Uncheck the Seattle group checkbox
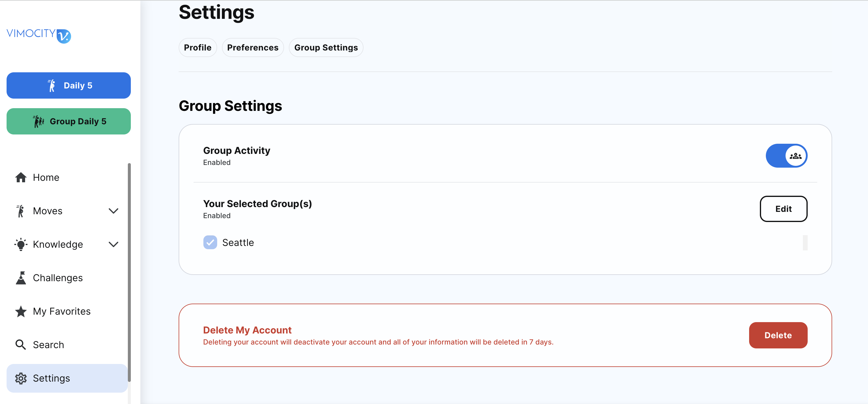 click(x=210, y=242)
